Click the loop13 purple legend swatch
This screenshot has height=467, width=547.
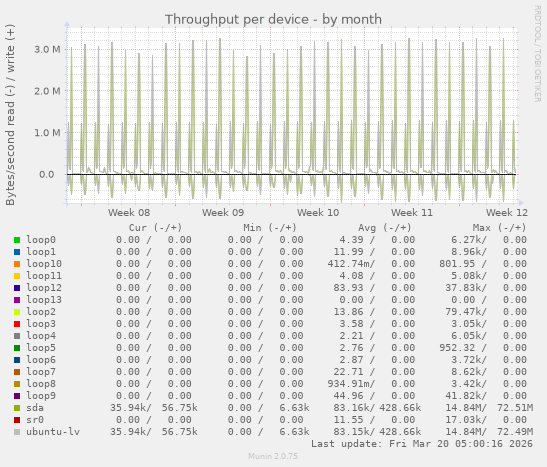tap(17, 300)
